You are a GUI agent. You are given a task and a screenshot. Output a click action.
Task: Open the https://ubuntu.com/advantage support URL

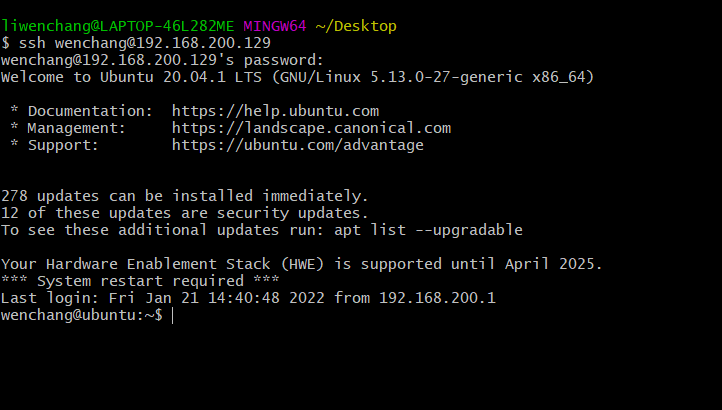297,145
